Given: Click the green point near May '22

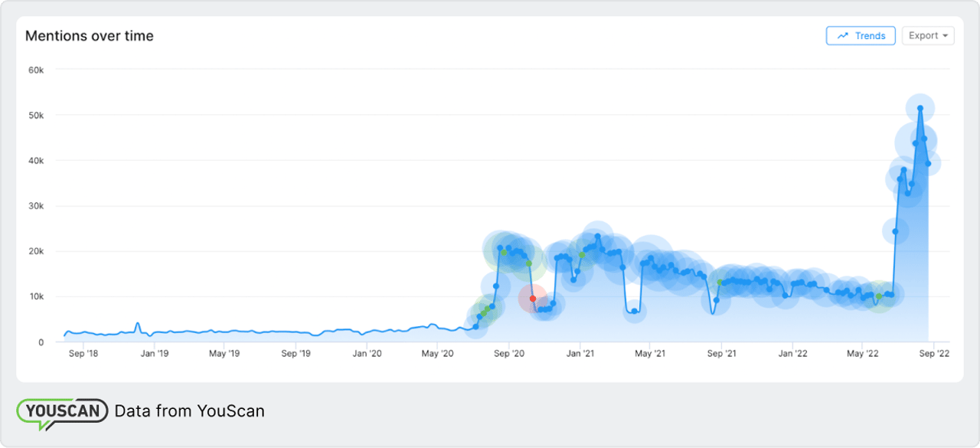Looking at the screenshot, I should pos(879,296).
